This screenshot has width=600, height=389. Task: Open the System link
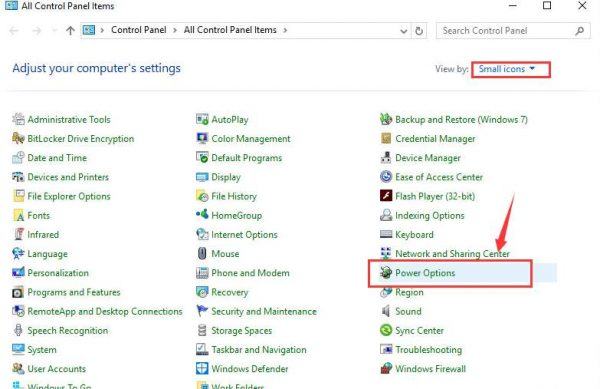pyautogui.click(x=42, y=350)
